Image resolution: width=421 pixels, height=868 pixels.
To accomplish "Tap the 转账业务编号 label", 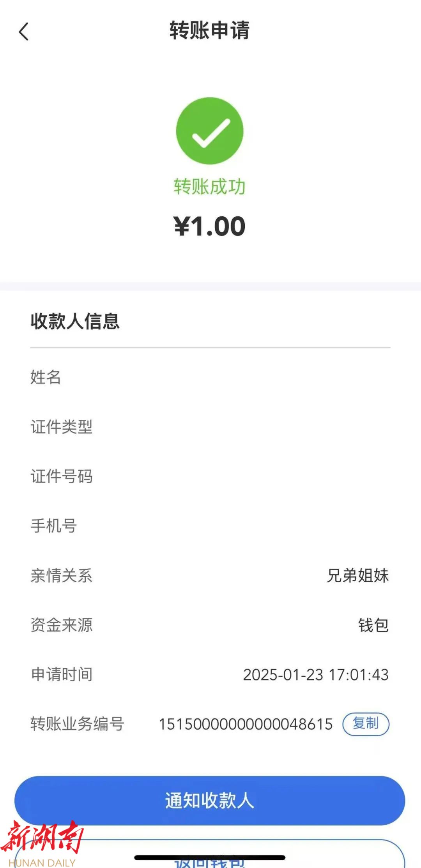I will 77,724.
